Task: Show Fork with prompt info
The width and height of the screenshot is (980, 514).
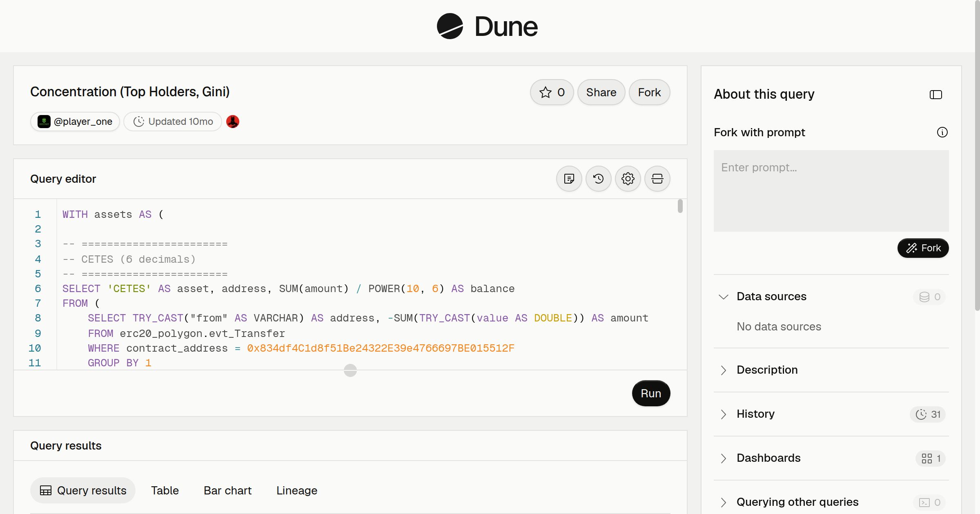Action: click(x=942, y=132)
